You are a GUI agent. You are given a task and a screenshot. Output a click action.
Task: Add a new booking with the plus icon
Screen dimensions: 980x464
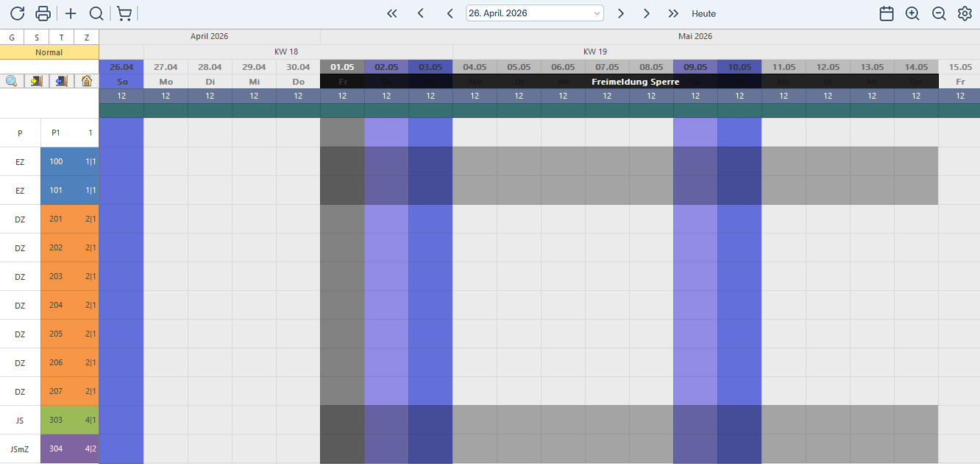[x=71, y=13]
